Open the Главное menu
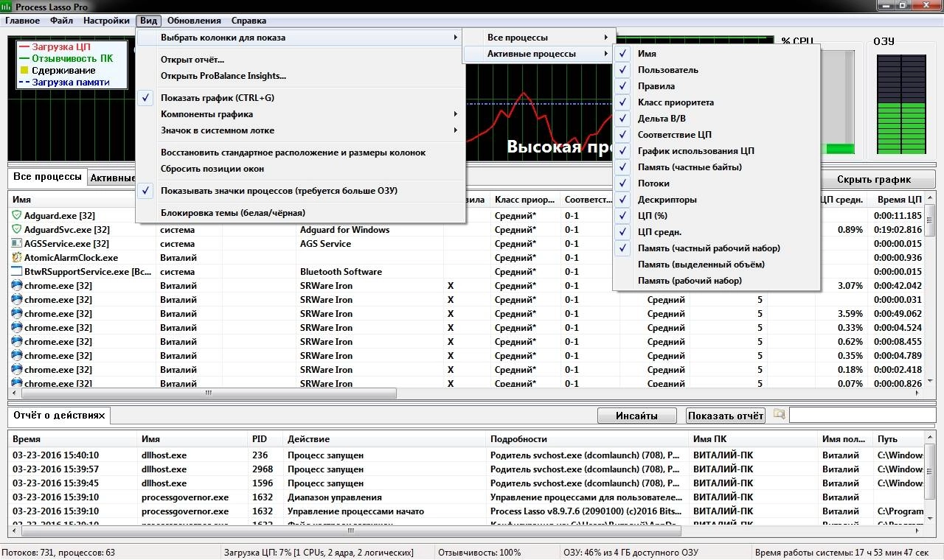 coord(22,21)
